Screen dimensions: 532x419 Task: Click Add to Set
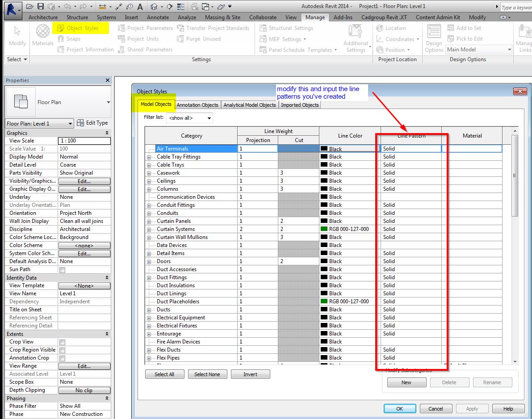(x=464, y=28)
